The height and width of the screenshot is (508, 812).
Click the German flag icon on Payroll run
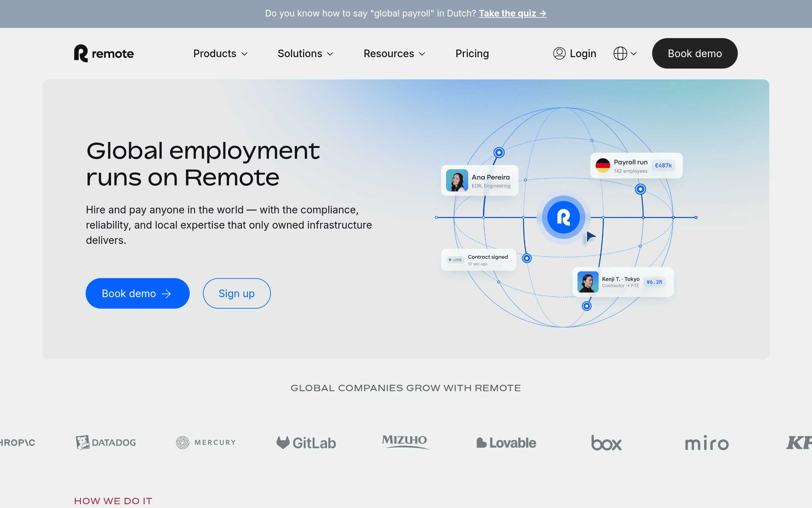[x=603, y=166]
